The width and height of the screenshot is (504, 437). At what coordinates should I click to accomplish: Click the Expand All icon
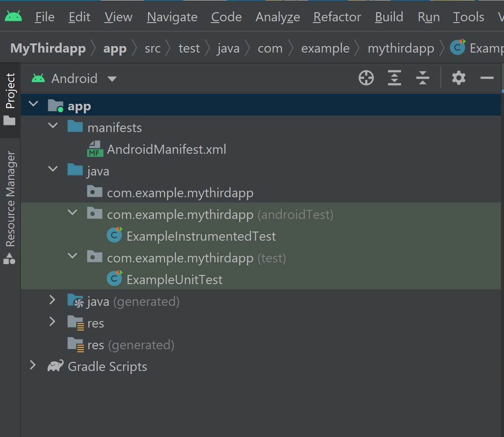(x=395, y=78)
